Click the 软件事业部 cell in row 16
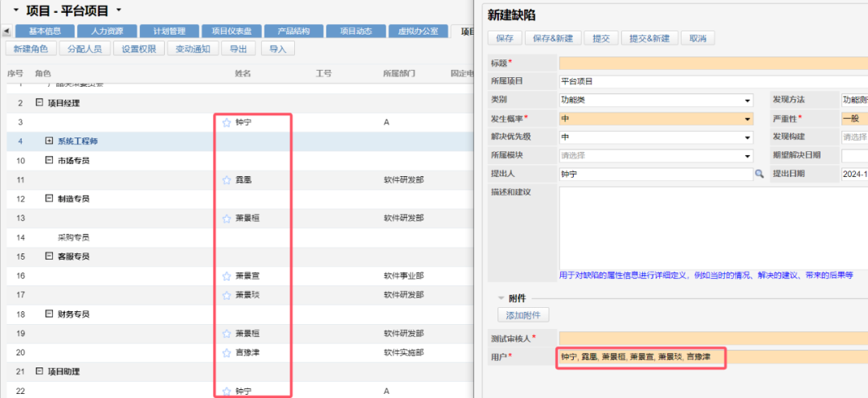This screenshot has width=868, height=398. (x=404, y=276)
